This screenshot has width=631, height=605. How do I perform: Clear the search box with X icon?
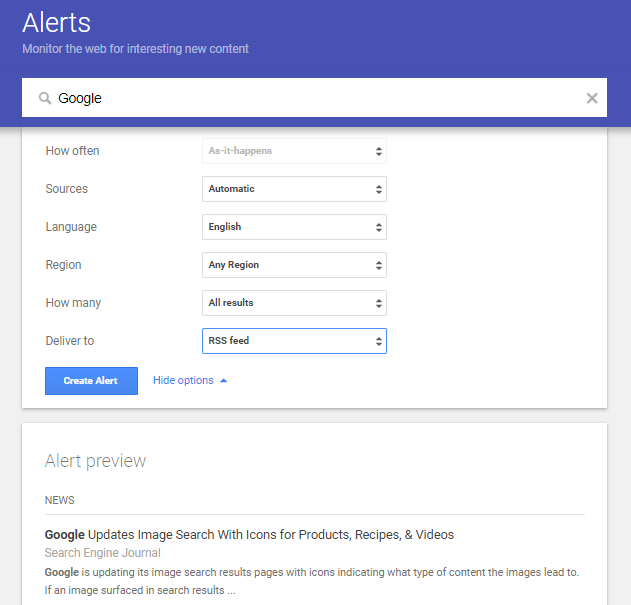click(x=591, y=98)
